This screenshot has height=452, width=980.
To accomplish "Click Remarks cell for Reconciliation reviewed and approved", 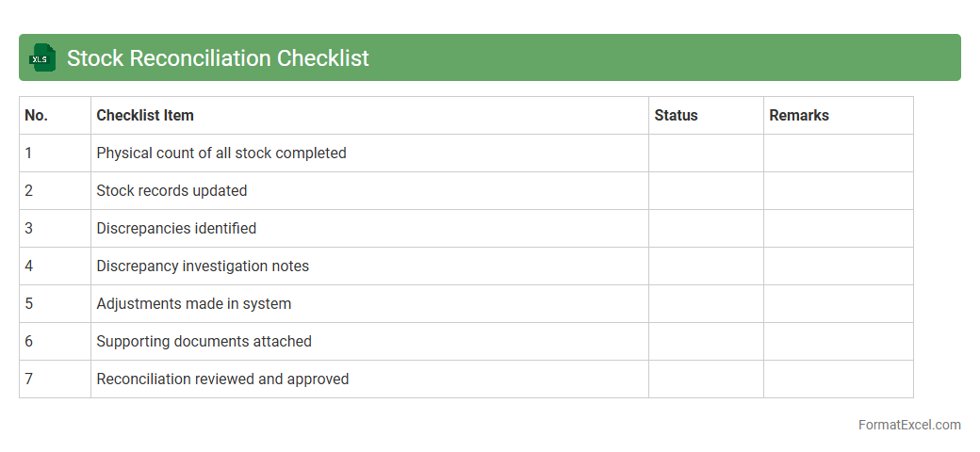I will (838, 379).
